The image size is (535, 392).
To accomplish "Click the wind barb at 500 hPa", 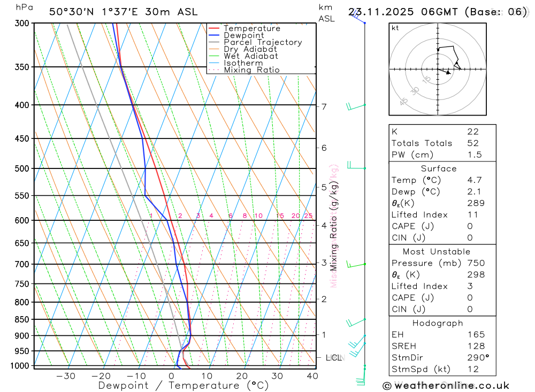I will (x=356, y=165).
